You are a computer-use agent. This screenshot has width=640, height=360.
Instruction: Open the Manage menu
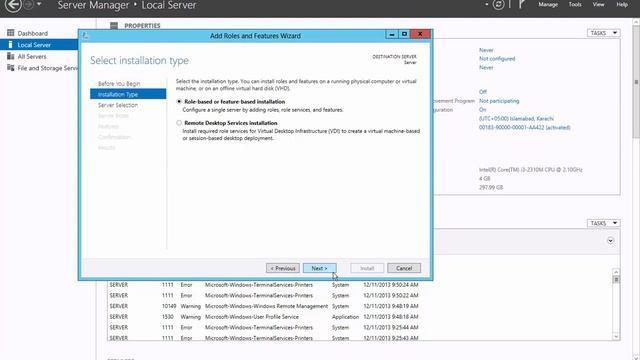[x=548, y=4]
